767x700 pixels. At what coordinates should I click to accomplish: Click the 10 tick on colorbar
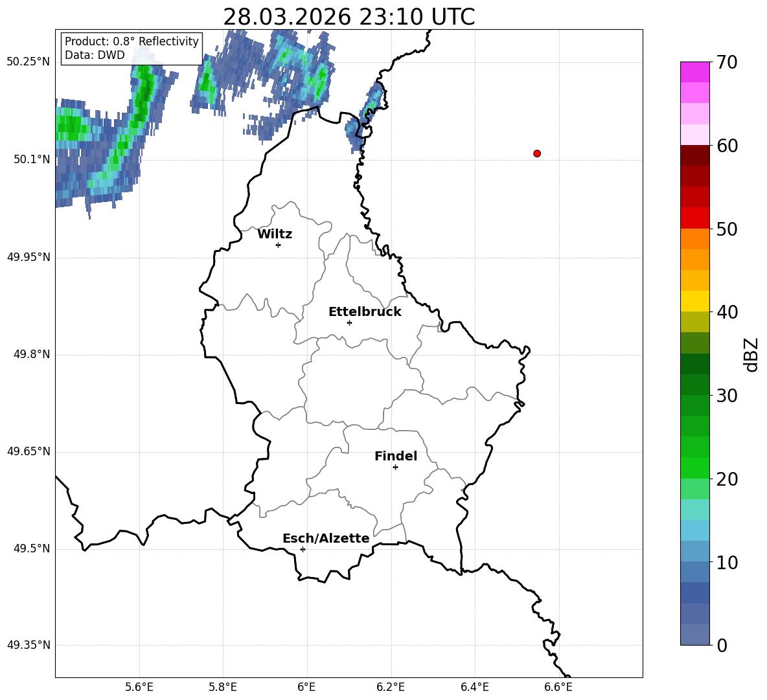coord(727,563)
